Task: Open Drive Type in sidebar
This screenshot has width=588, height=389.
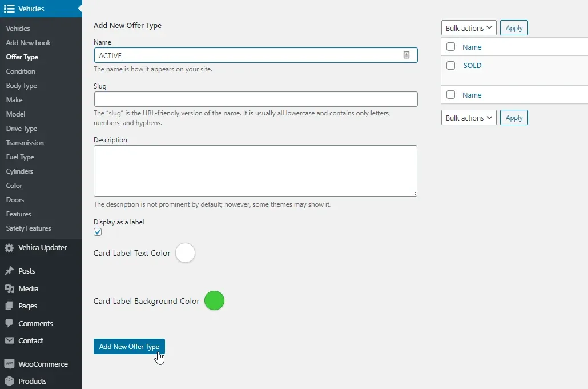Action: 22,129
